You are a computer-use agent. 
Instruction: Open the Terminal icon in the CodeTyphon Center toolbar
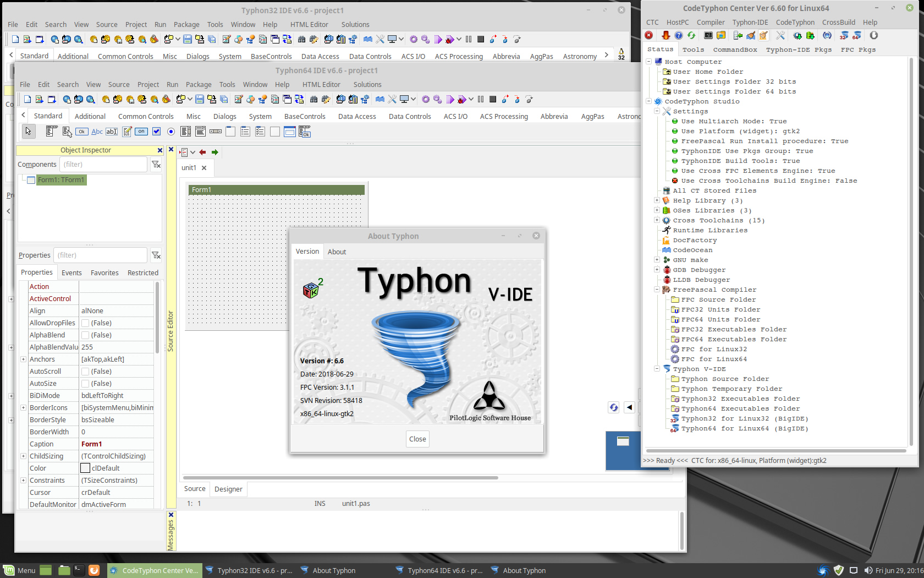708,35
